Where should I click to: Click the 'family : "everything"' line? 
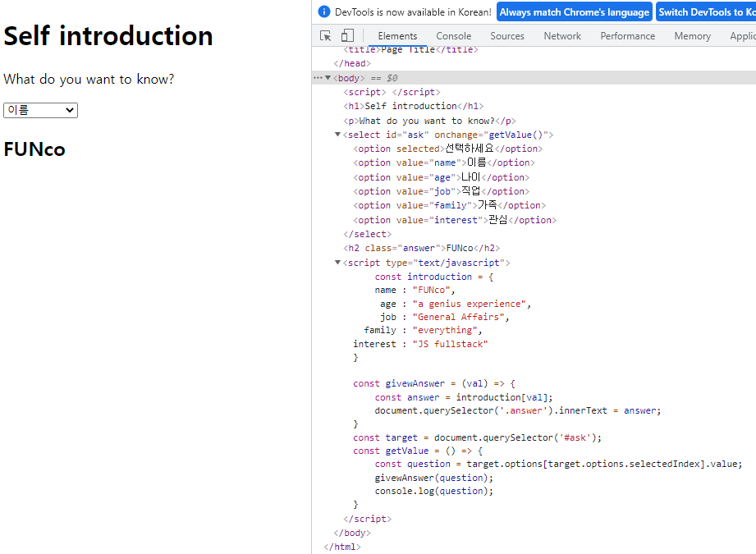423,330
